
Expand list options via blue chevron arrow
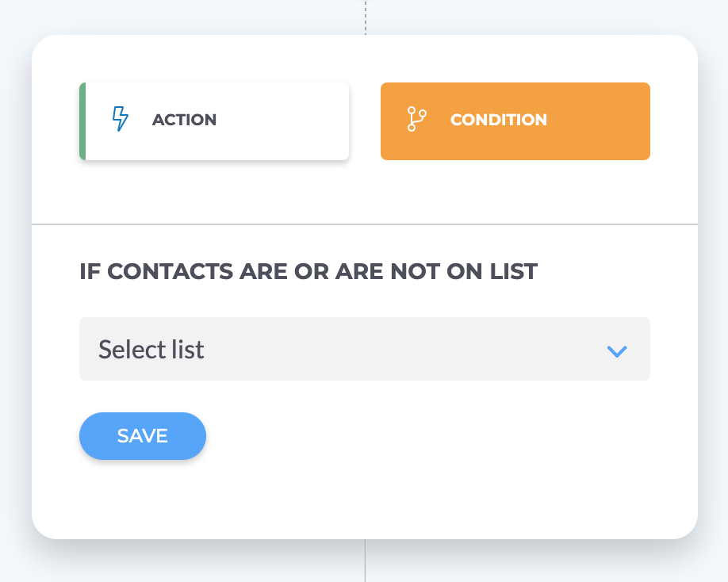click(617, 351)
